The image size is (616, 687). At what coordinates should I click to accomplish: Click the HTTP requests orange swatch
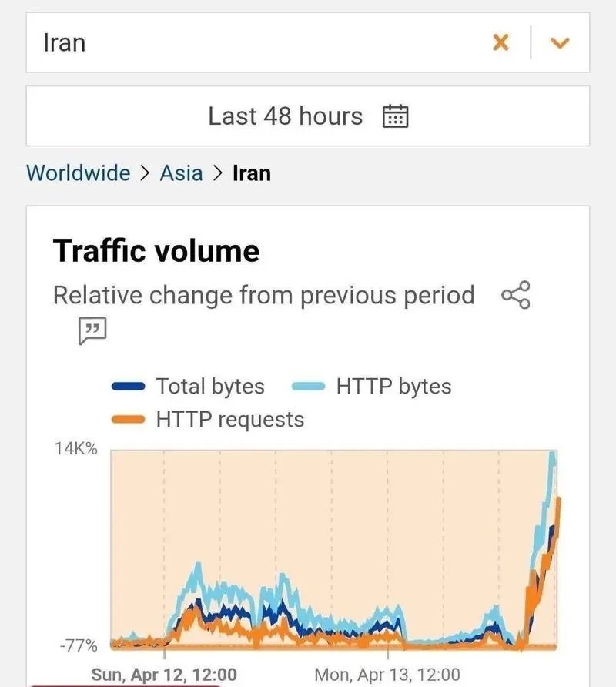point(129,421)
